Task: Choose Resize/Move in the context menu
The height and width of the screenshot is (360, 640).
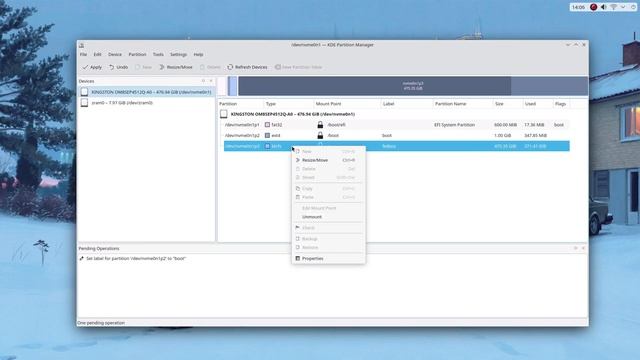Action: tap(329, 160)
